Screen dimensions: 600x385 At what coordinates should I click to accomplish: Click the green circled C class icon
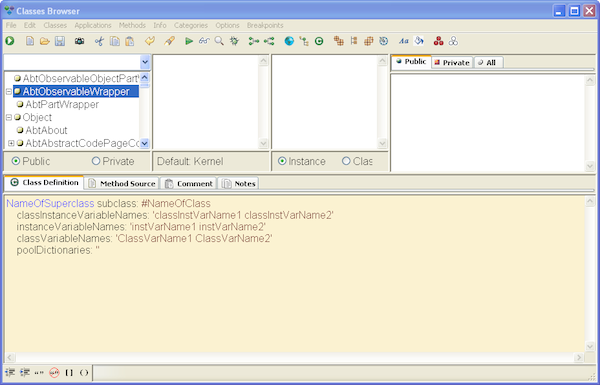tap(319, 41)
